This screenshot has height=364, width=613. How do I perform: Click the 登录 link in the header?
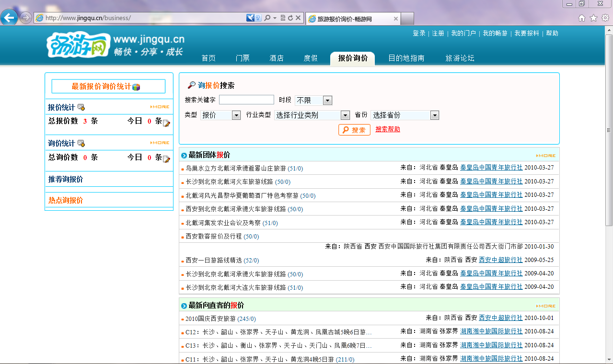(419, 34)
